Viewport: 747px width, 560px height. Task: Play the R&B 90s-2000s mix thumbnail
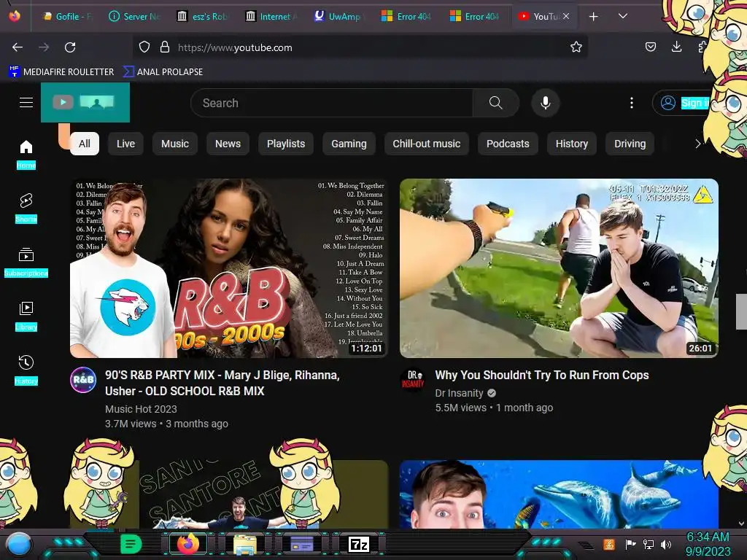[229, 268]
